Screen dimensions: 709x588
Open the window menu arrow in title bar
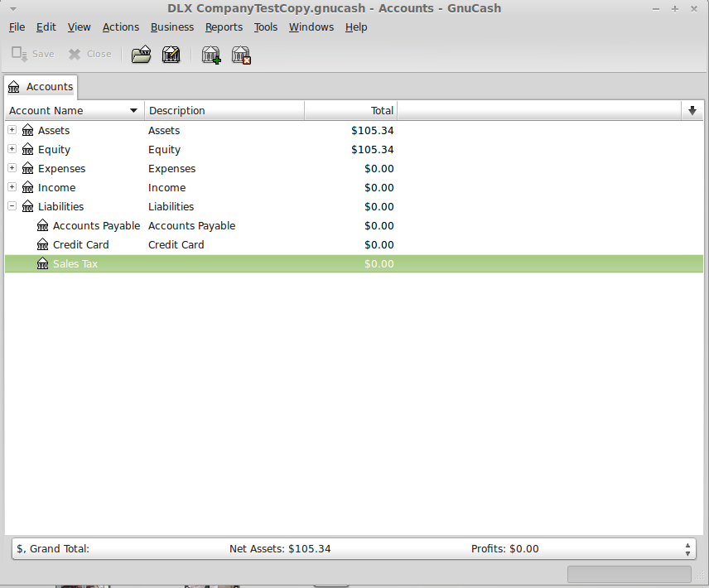click(x=13, y=9)
